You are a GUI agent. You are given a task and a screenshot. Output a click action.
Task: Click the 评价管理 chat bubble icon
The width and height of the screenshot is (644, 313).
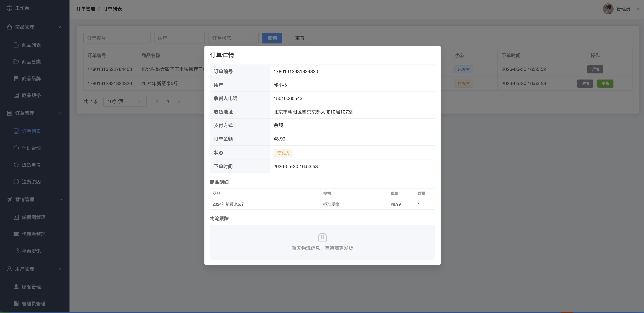coord(16,148)
